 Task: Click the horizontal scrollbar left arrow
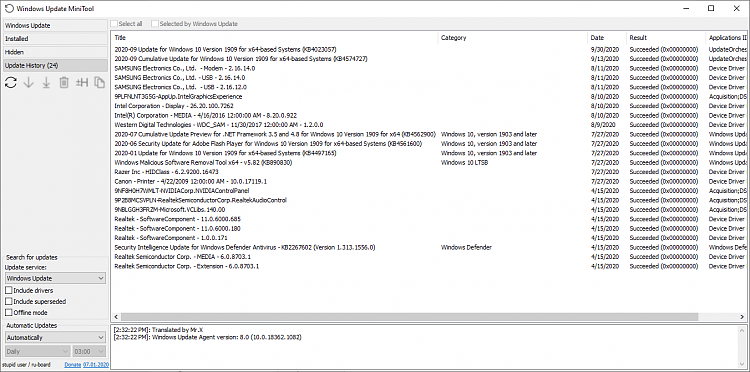tap(116, 317)
